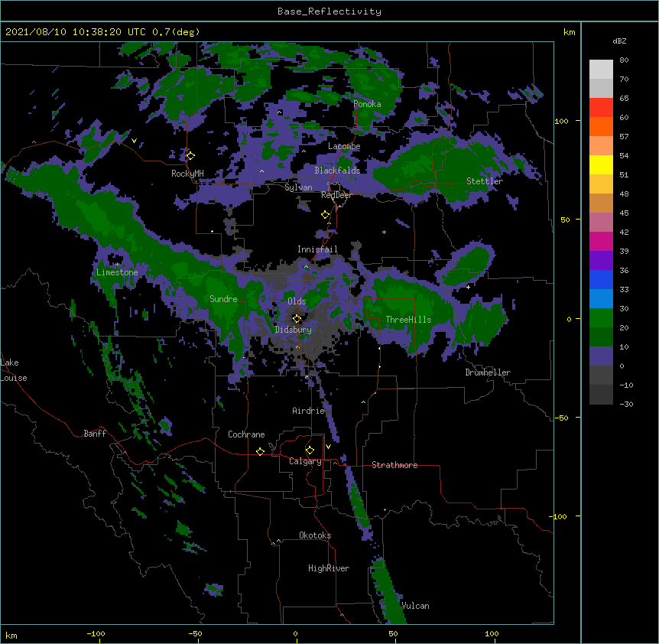Select the Didsbury label
Viewport: 659px width, 644px height.
coord(293,330)
